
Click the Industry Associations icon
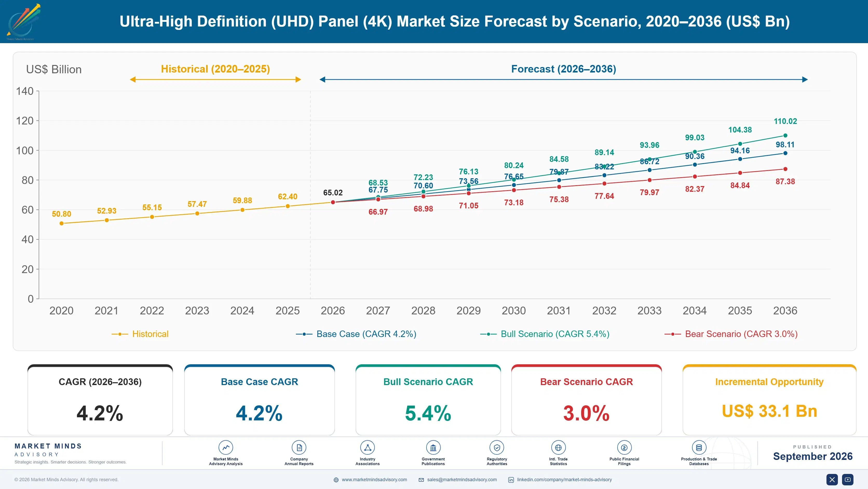367,447
